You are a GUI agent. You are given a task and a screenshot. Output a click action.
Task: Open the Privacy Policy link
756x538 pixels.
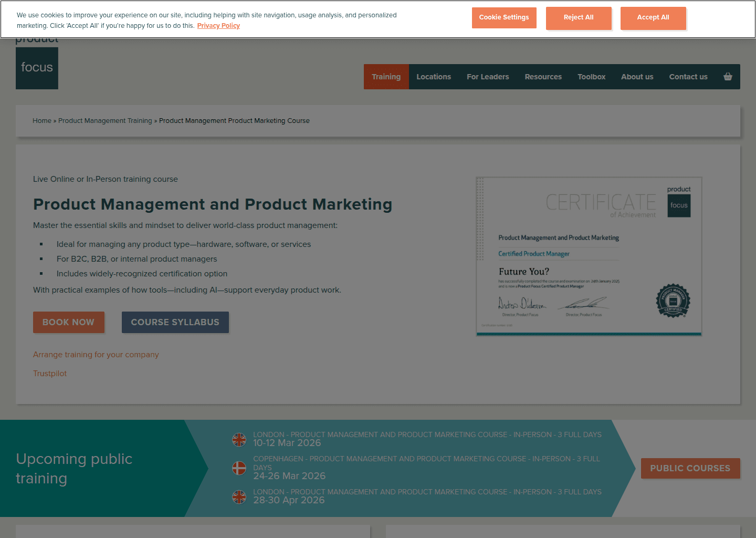click(x=218, y=25)
